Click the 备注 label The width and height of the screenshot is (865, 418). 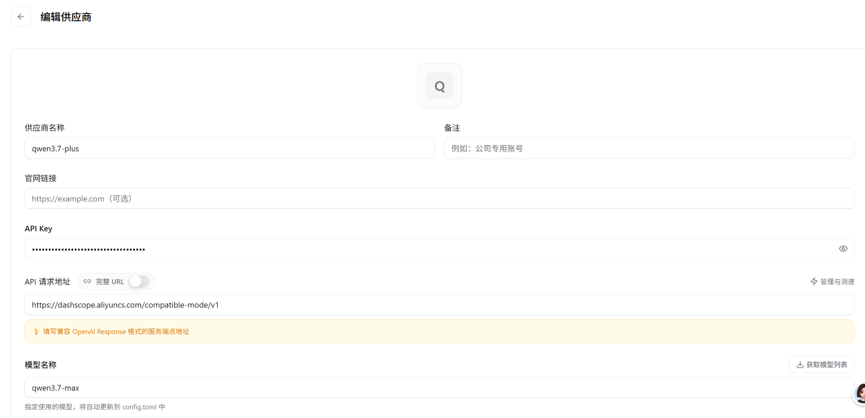[x=452, y=128]
